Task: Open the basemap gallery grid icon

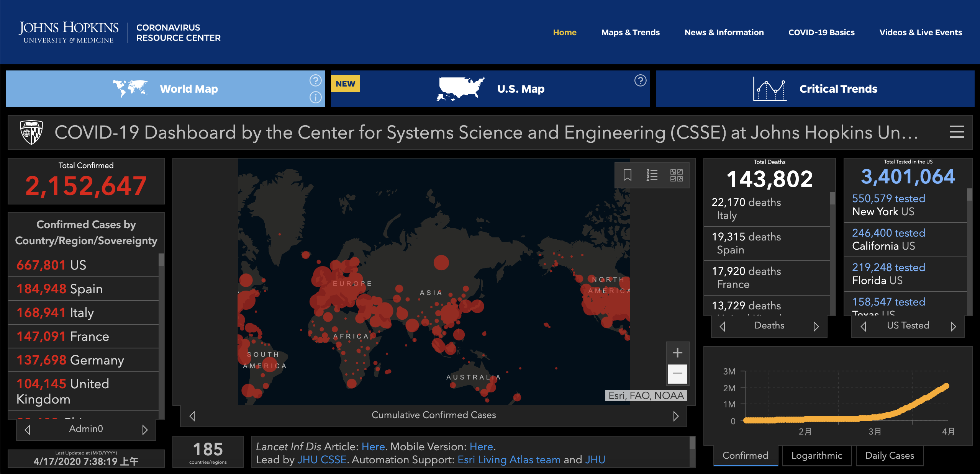Action: click(676, 175)
